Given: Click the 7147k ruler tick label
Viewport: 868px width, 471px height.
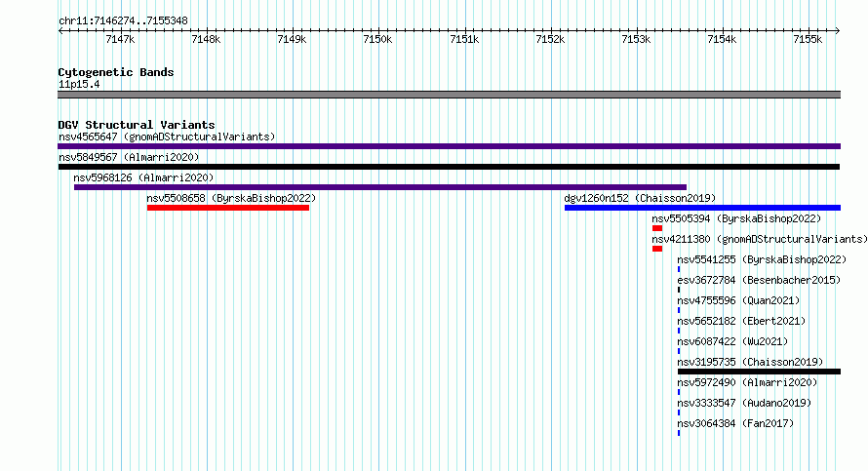Looking at the screenshot, I should pyautogui.click(x=120, y=39).
